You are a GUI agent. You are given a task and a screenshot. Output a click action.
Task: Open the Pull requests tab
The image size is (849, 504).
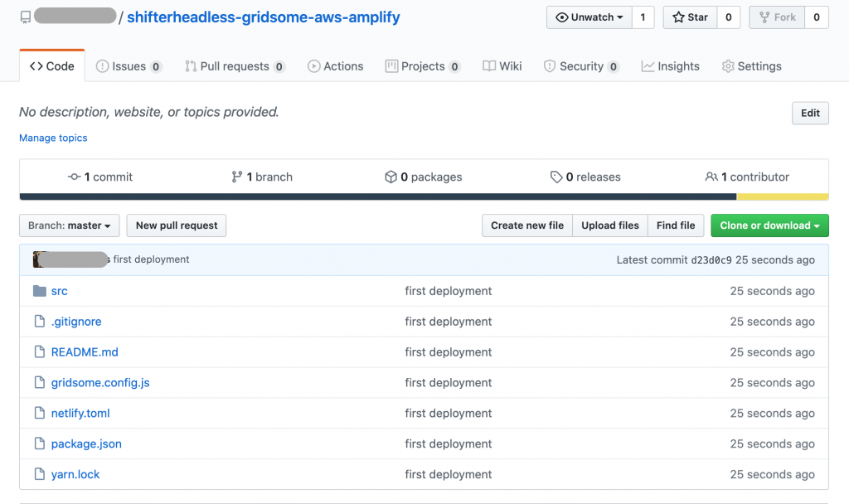pyautogui.click(x=235, y=66)
